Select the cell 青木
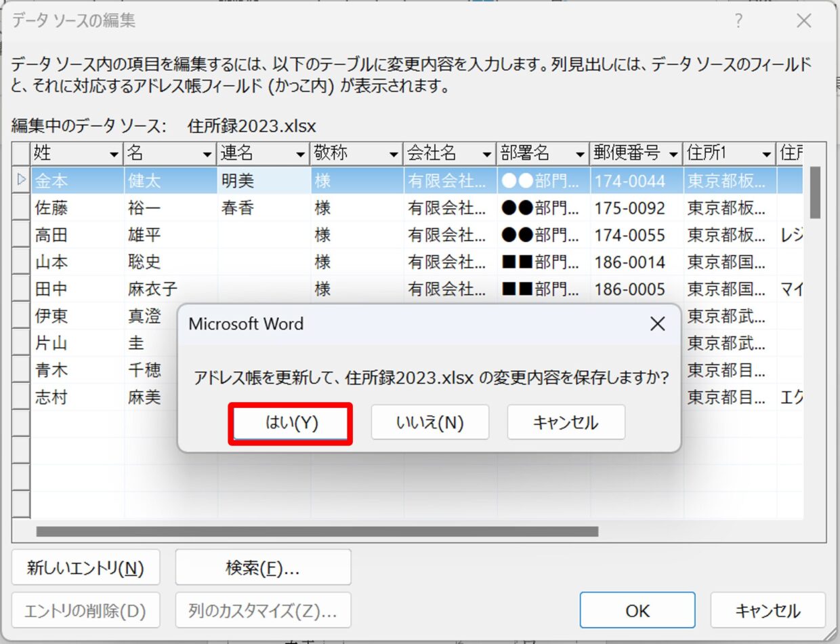840x644 pixels. (77, 371)
